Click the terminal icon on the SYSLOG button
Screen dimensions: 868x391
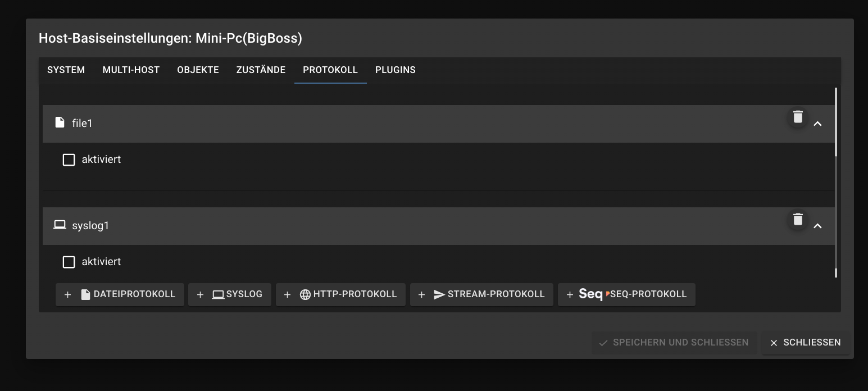217,294
